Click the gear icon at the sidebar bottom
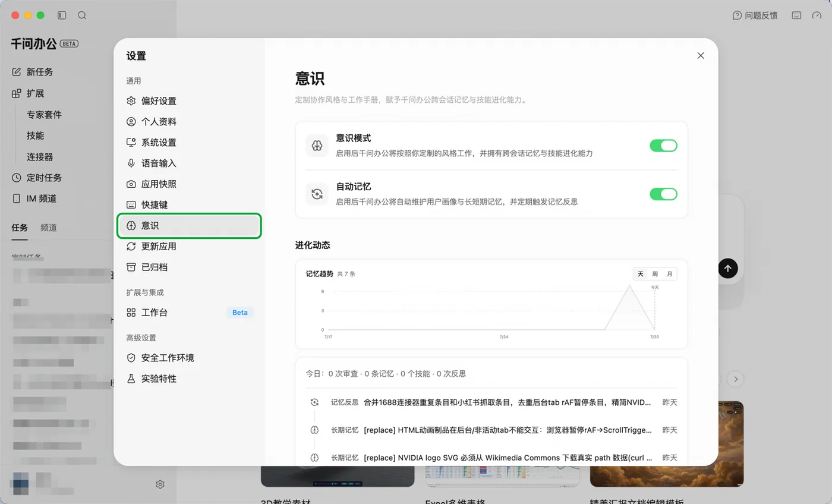This screenshot has width=832, height=504. (x=160, y=484)
